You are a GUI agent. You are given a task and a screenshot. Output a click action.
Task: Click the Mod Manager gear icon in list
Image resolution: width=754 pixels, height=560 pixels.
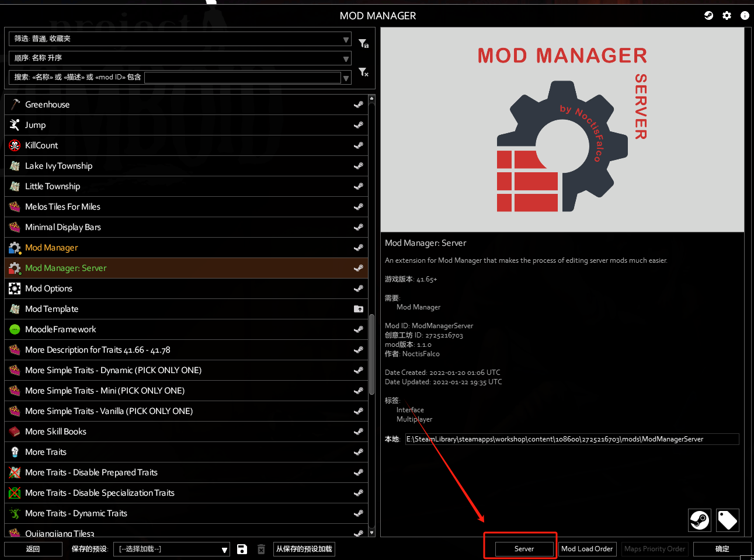pyautogui.click(x=15, y=248)
